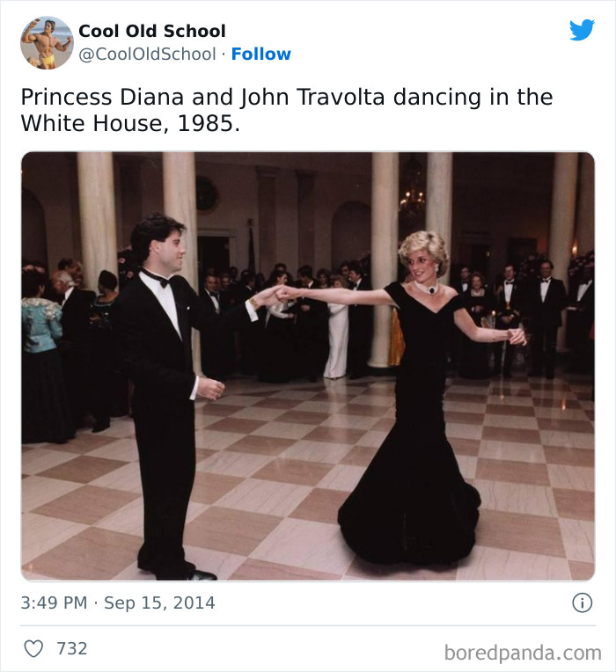Click the 3:49 PM time stamp
The image size is (616, 672).
[x=53, y=603]
